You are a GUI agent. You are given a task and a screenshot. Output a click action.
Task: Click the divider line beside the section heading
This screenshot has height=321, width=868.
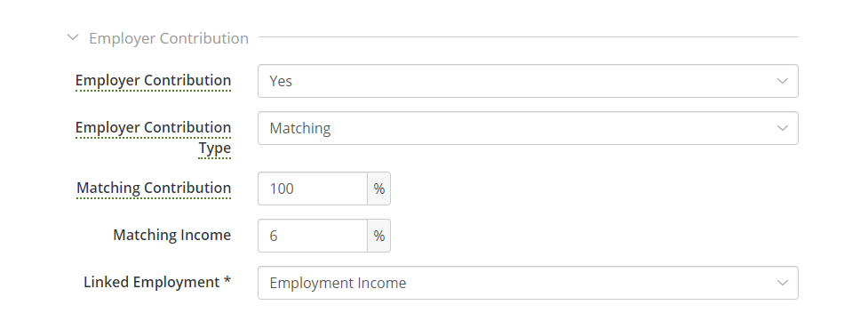[x=529, y=37]
